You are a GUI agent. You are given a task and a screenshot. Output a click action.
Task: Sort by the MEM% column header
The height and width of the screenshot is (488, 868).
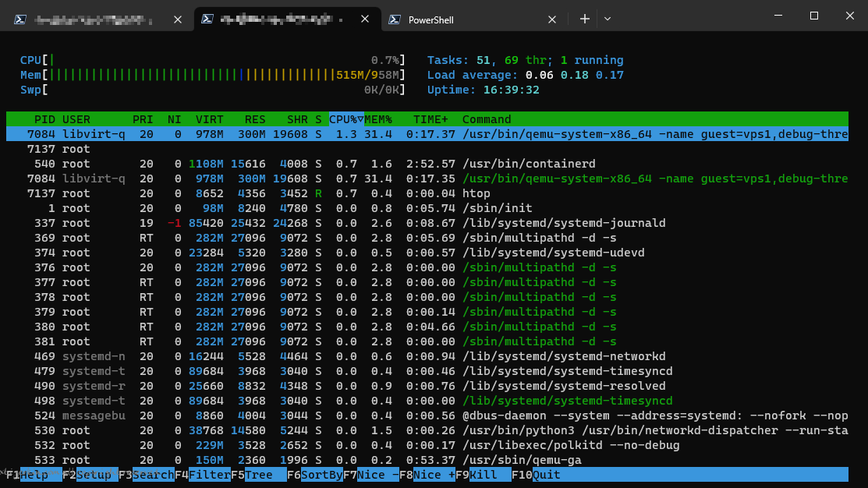(378, 119)
